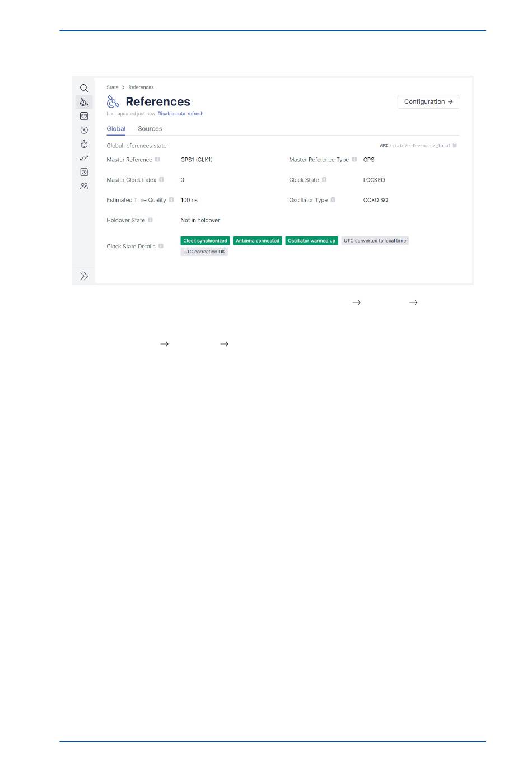The width and height of the screenshot is (532, 758).
Task: Click the 100 ns time quality value
Action: point(189,200)
